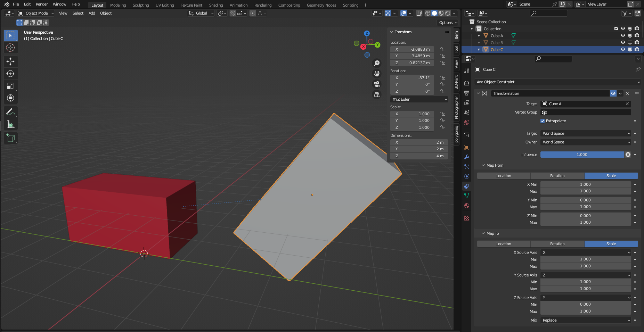Click the Map From Y Min field
Image resolution: width=644 pixels, height=332 pixels.
tap(586, 200)
